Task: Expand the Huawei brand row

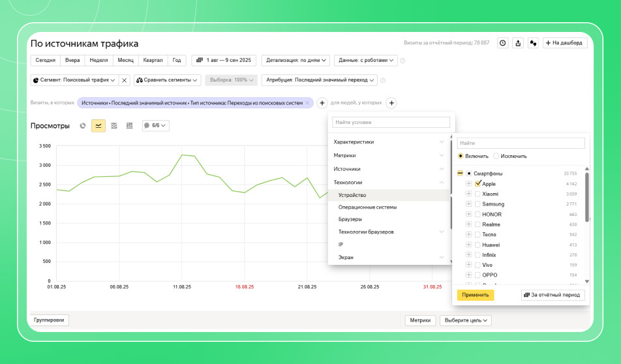Action: pos(468,245)
